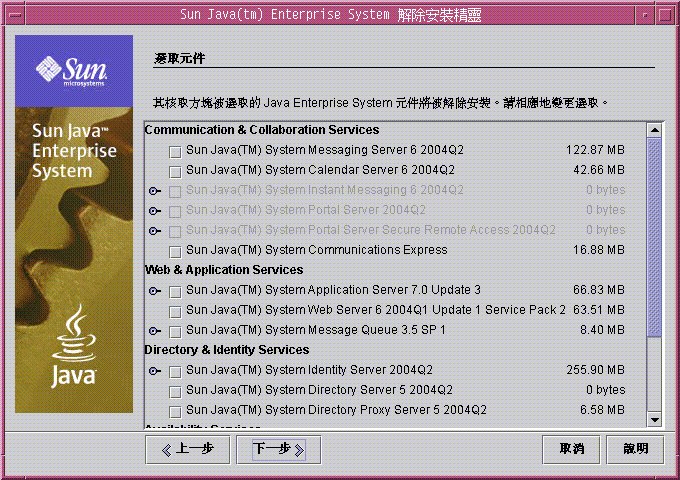This screenshot has width=680, height=480.
Task: Click the 取消 (Cancel) button
Action: pyautogui.click(x=571, y=450)
